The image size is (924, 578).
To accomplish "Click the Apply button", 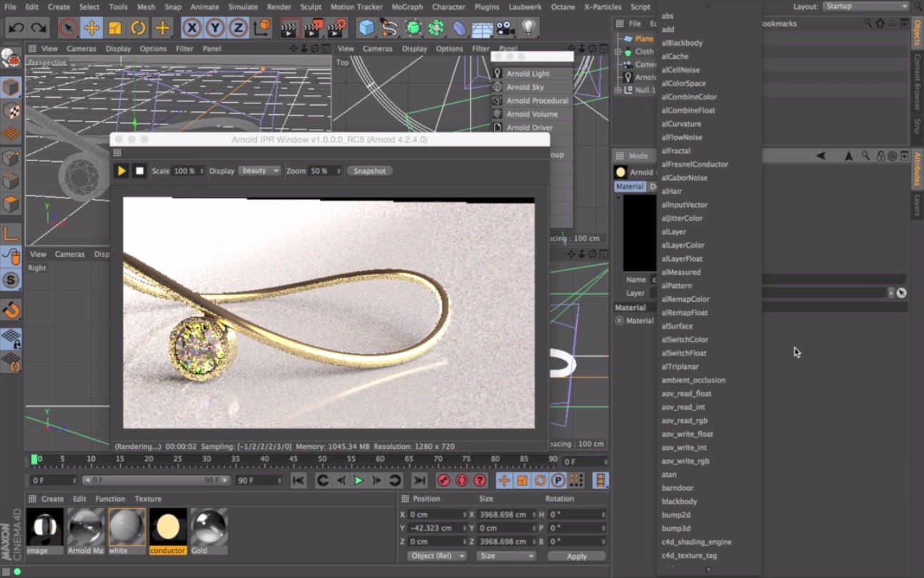I will click(576, 556).
